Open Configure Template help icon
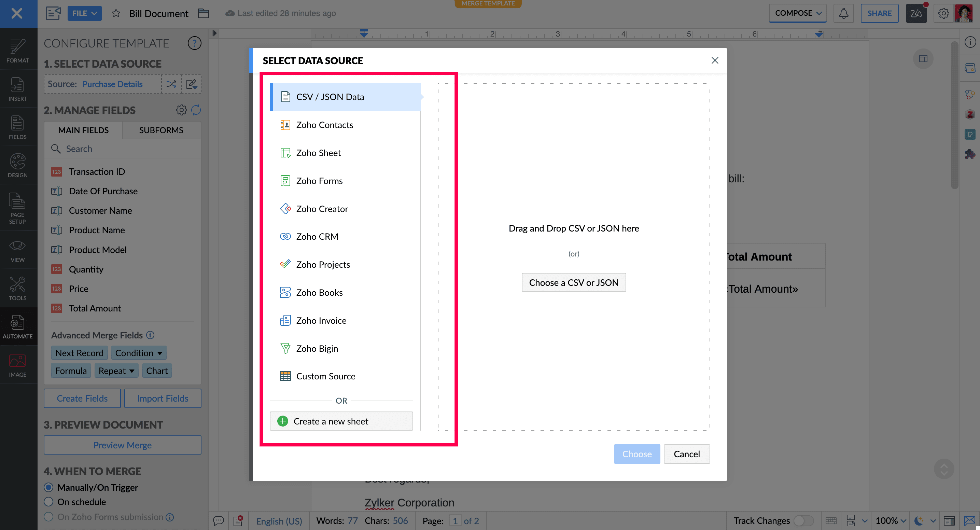The width and height of the screenshot is (980, 530). tap(194, 43)
